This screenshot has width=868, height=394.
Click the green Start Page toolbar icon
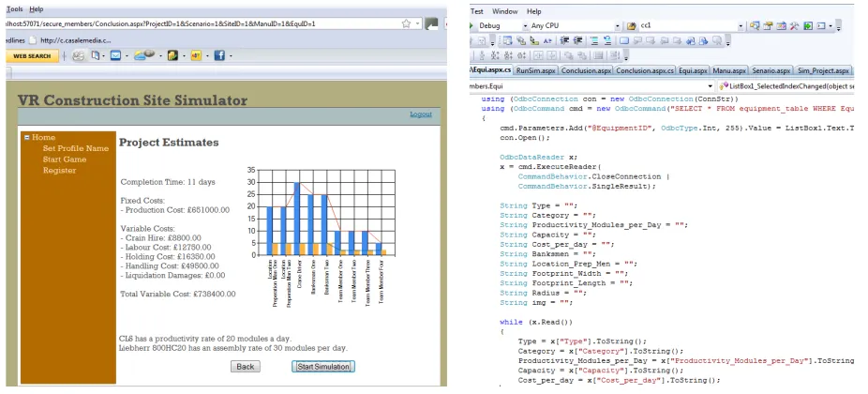coord(808,26)
